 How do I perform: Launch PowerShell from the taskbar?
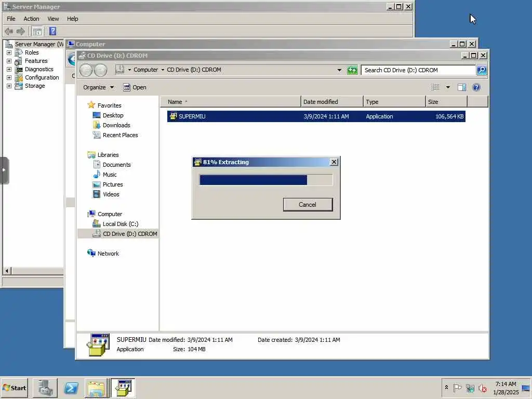pyautogui.click(x=71, y=388)
